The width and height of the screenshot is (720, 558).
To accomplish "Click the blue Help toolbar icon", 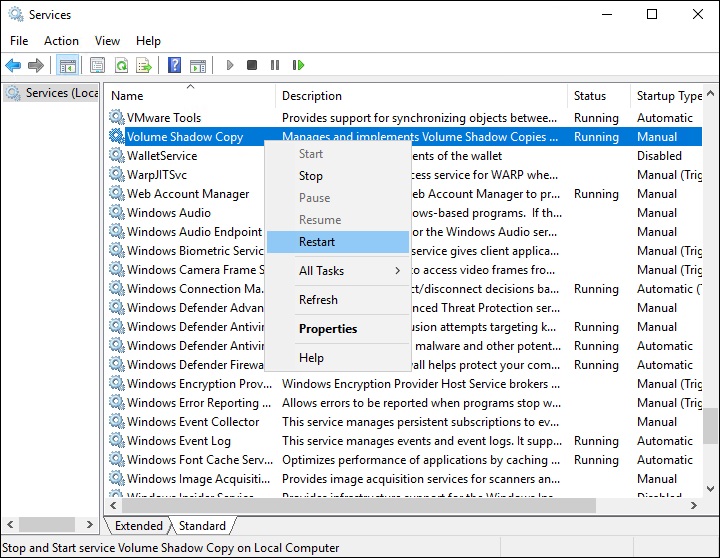I will tap(174, 66).
